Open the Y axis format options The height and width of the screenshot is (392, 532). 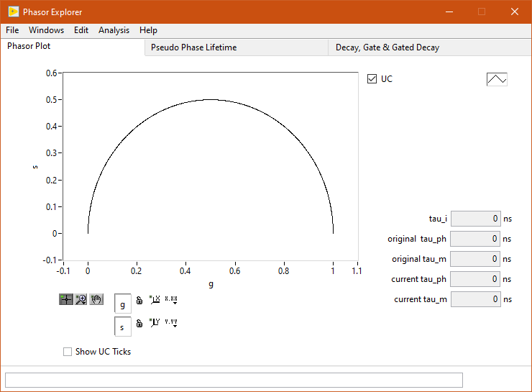click(x=171, y=322)
